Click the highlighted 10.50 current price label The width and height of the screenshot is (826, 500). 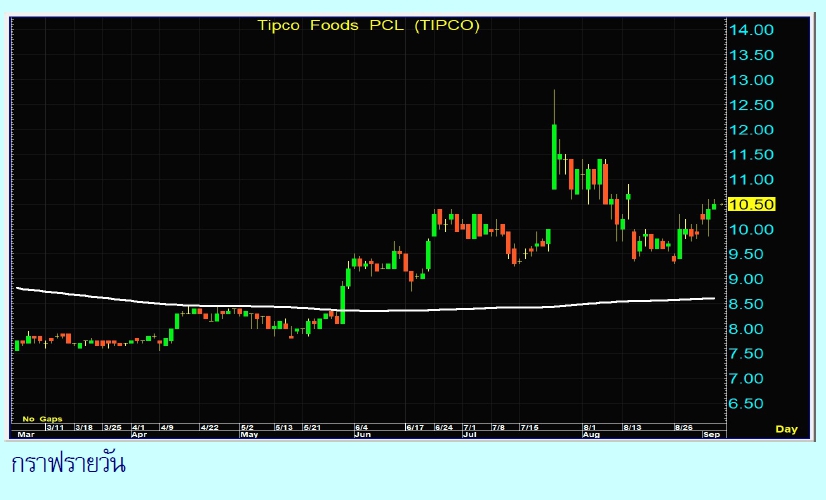point(751,204)
